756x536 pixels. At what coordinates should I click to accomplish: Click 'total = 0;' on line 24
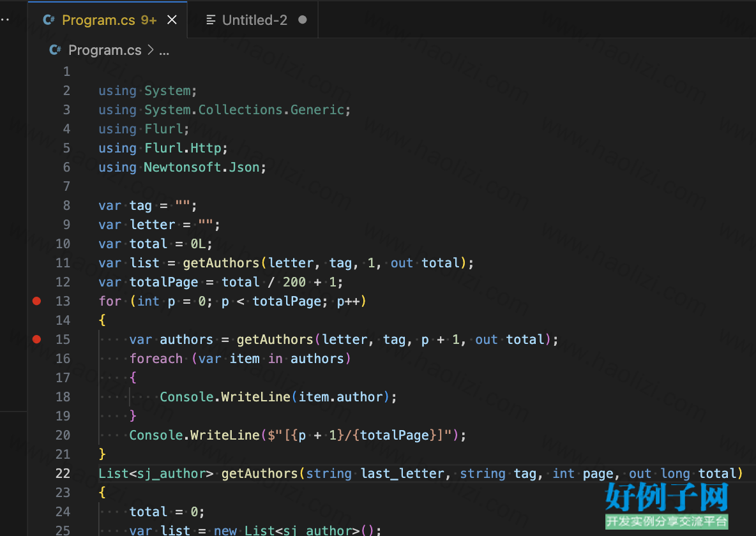click(167, 512)
